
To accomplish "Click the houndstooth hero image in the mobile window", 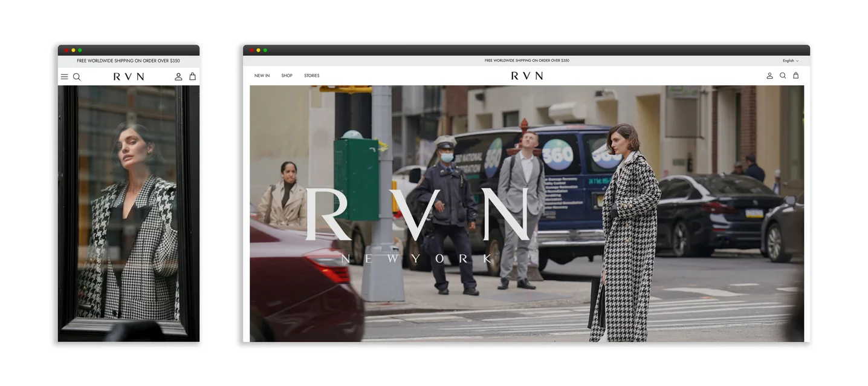I will [129, 214].
